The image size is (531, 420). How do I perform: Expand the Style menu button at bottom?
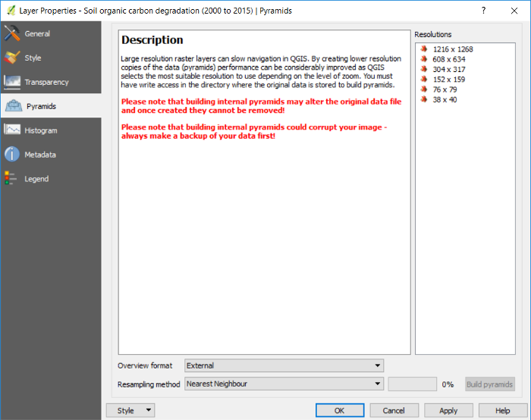tap(130, 411)
